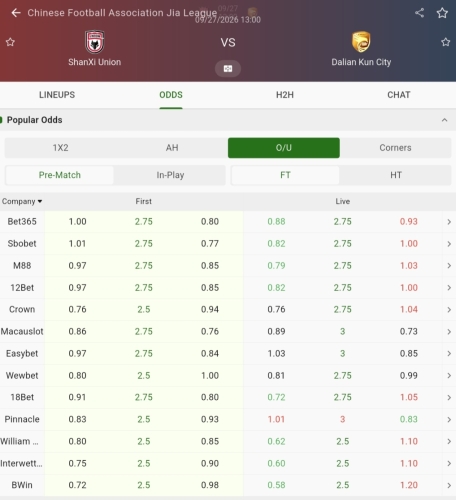Click 18Bet live over odds 0.72
Screen dimensions: 456x500
(276, 397)
